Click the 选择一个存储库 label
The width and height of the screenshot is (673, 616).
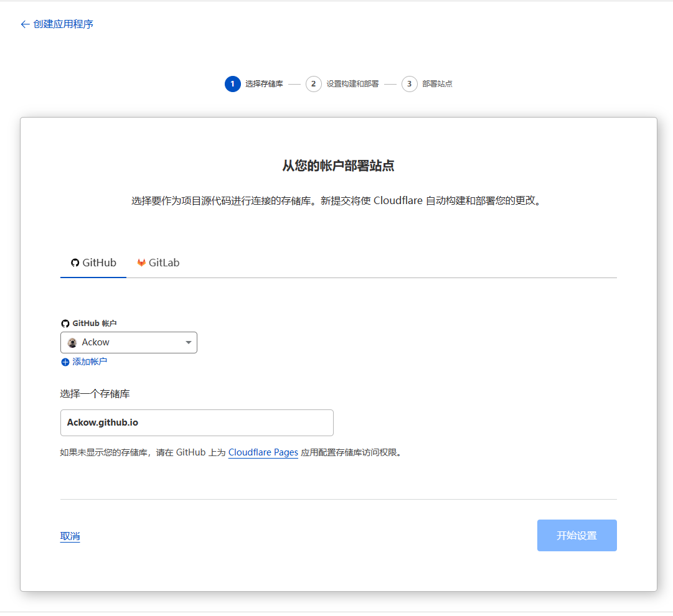click(95, 394)
